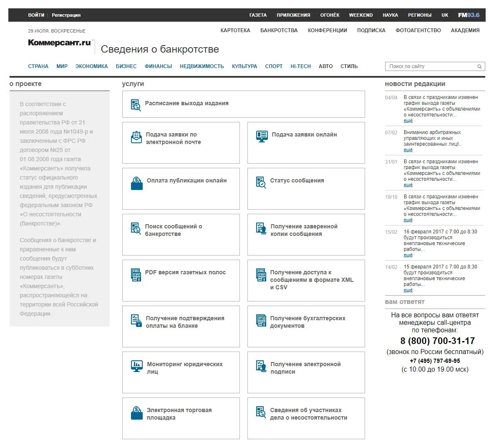Open the РЕГИОНЫ menu item
The height and width of the screenshot is (448, 494).
420,15
